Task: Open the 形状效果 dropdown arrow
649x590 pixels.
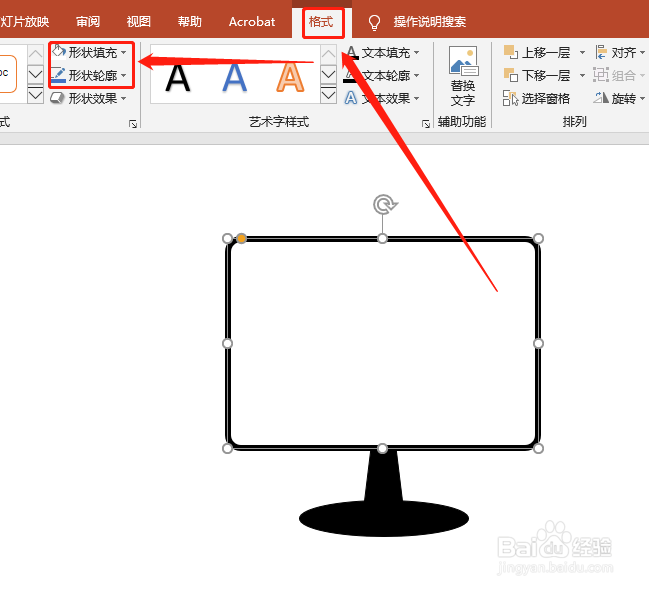Action: pos(124,99)
